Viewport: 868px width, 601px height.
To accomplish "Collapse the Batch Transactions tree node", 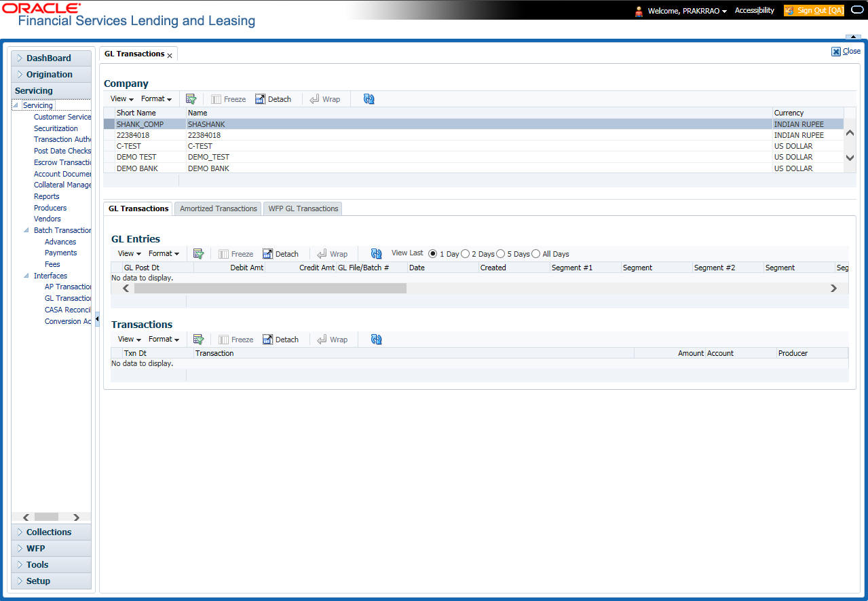I will coord(27,230).
